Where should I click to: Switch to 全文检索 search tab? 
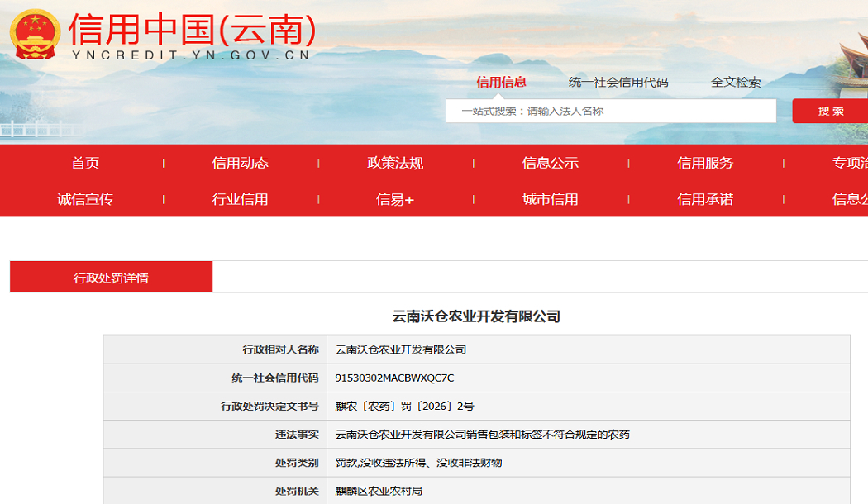pos(736,83)
